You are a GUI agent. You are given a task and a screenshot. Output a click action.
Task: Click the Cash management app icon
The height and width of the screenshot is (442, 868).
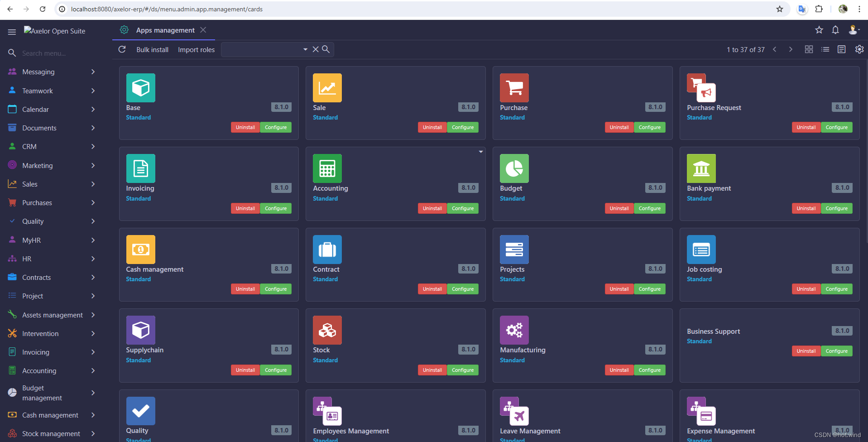point(140,250)
